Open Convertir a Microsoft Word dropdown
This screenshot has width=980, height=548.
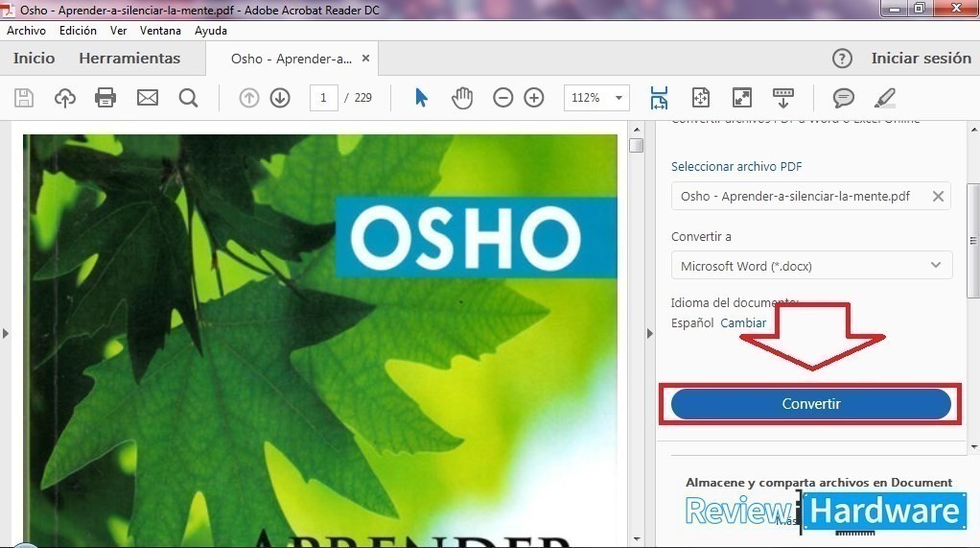(x=812, y=265)
